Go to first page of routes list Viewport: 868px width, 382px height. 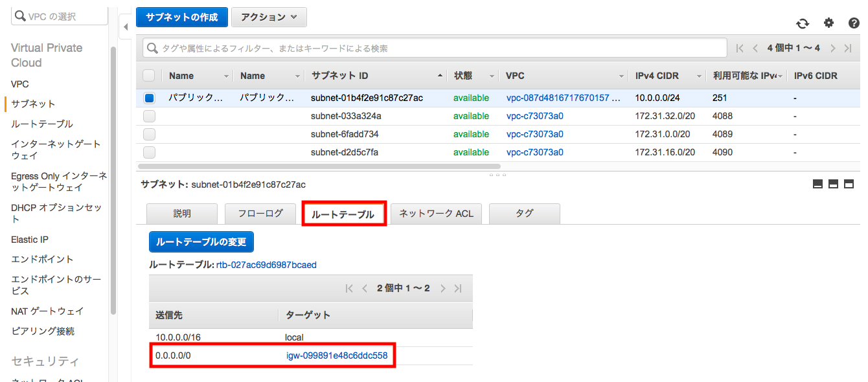[x=350, y=288]
